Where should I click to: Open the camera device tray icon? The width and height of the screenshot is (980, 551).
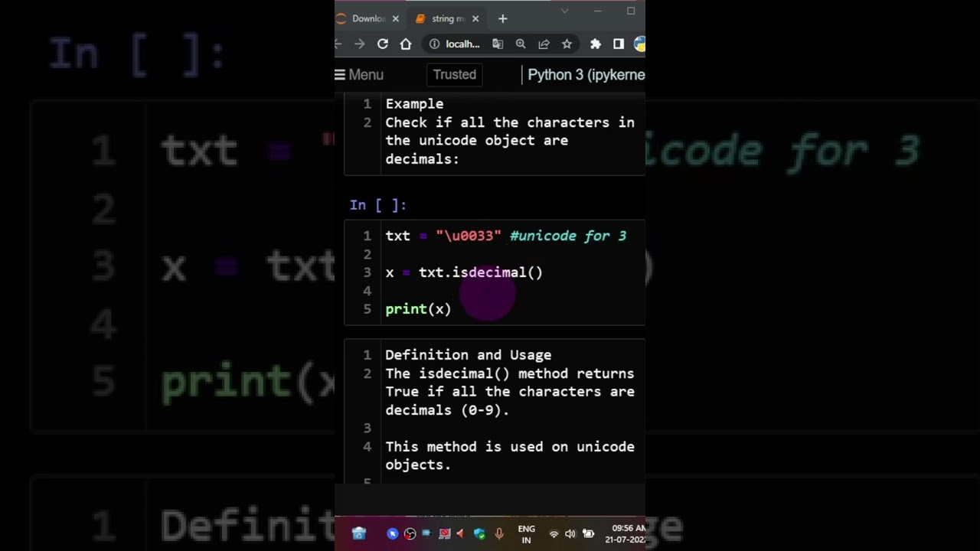click(426, 534)
